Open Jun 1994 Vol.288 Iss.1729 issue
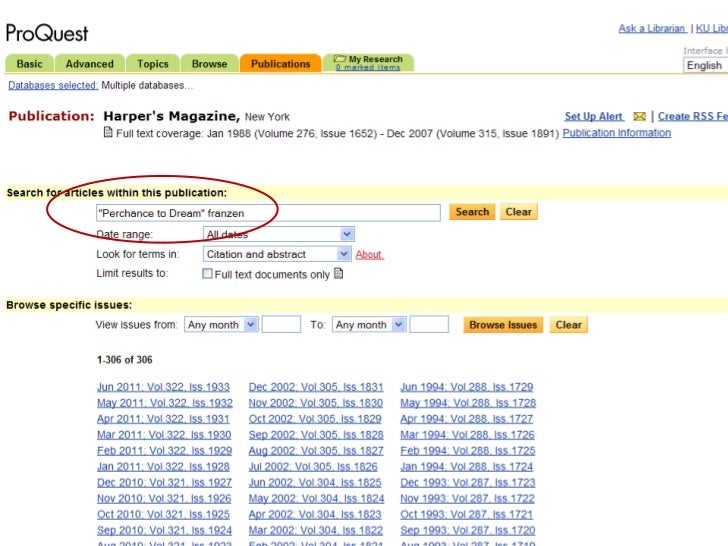 click(467, 387)
